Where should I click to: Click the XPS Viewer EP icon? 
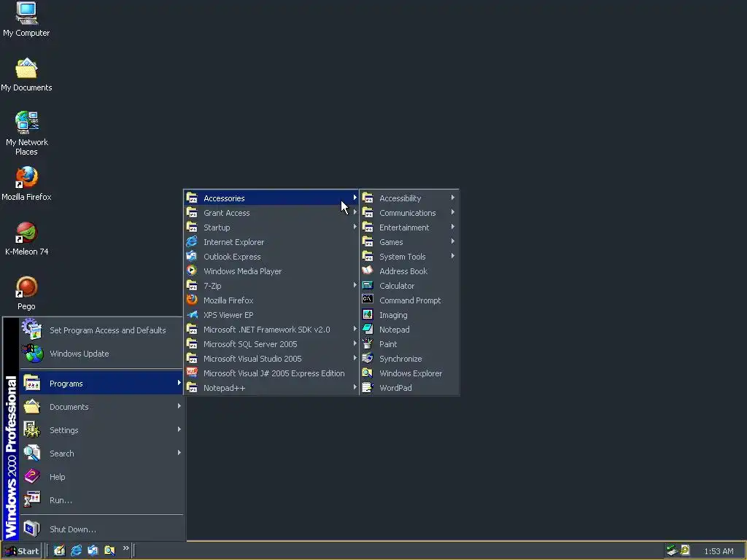(x=192, y=314)
